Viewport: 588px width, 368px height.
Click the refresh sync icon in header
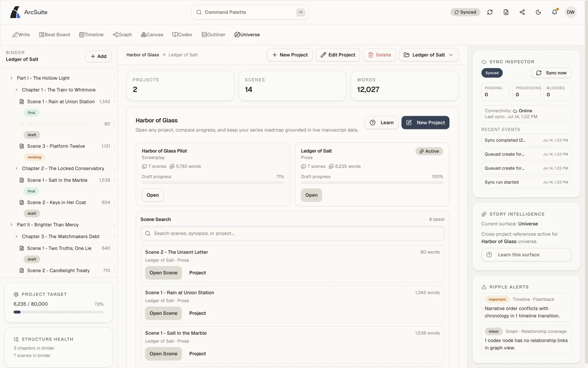[x=490, y=12]
